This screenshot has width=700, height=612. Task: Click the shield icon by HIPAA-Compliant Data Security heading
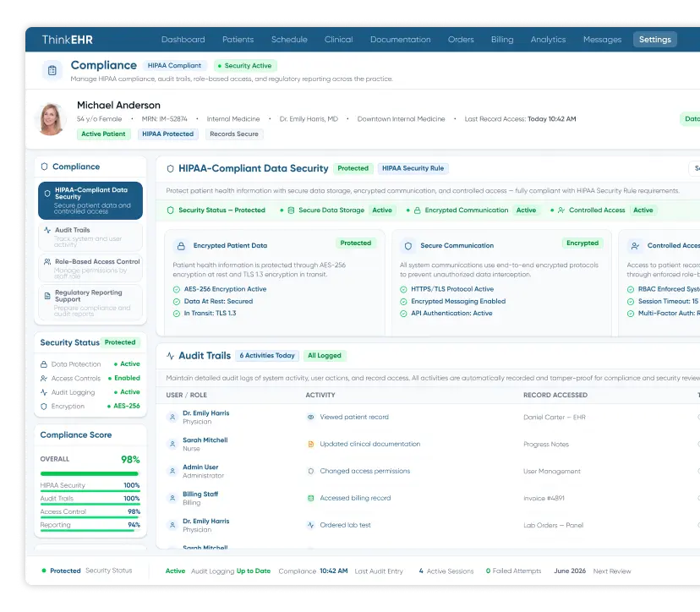[170, 169]
